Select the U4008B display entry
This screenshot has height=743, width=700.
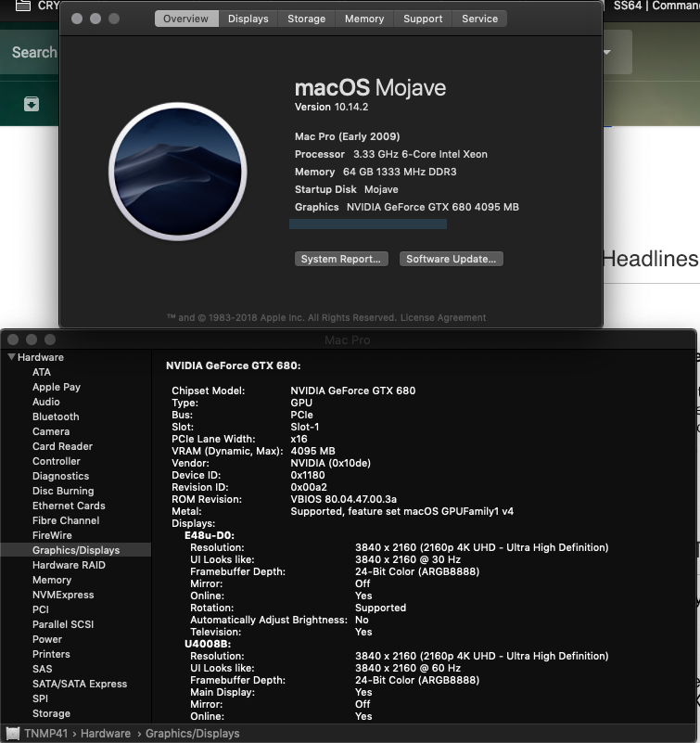click(208, 644)
